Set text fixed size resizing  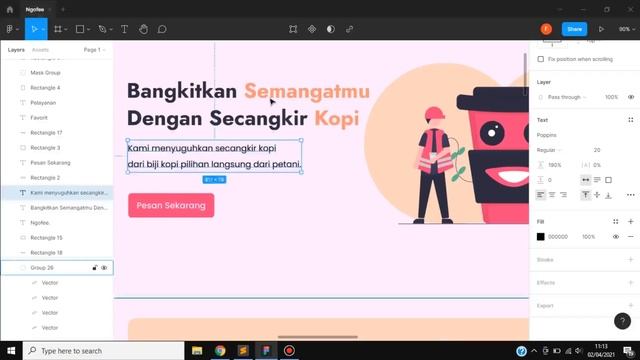[609, 180]
